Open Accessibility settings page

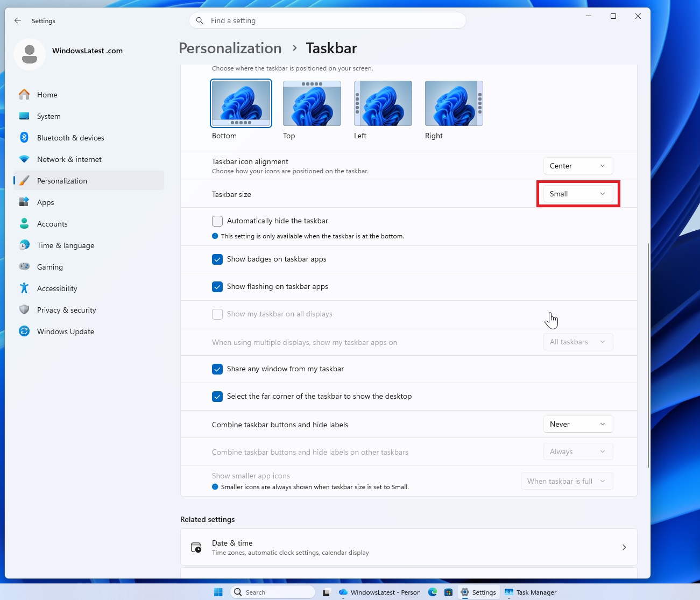89,288
